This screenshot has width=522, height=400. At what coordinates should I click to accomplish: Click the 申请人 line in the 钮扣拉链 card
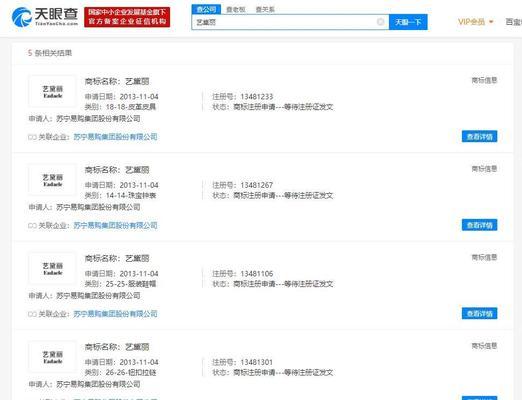(x=84, y=384)
